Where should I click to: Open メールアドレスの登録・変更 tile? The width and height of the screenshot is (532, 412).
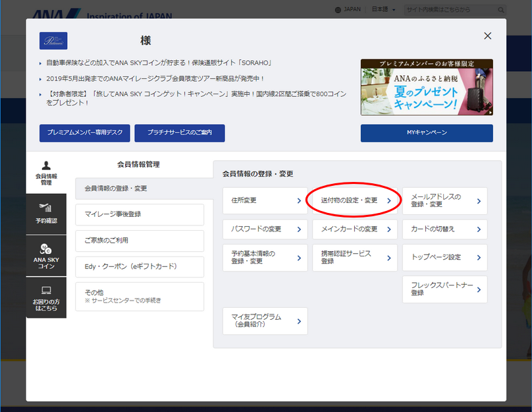pyautogui.click(x=444, y=201)
